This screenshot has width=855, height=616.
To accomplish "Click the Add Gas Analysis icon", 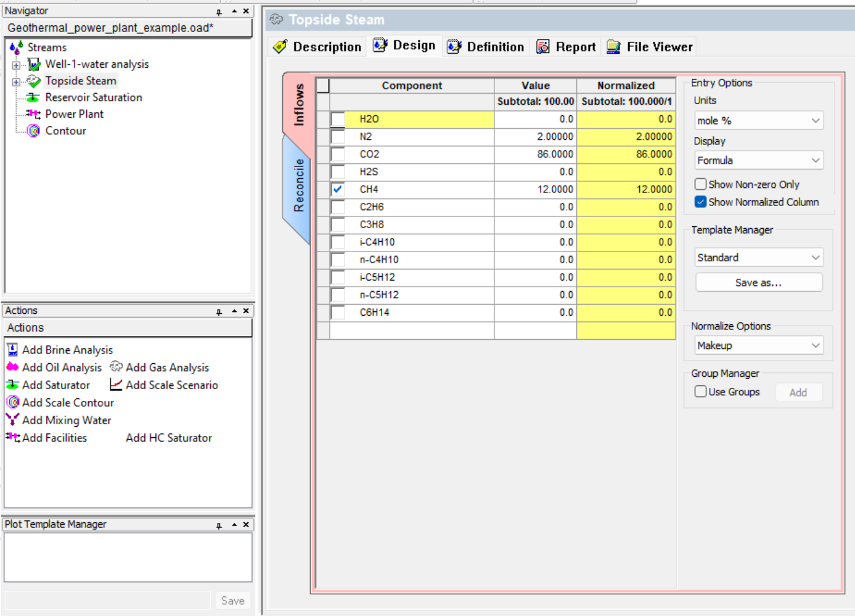I will [116, 367].
